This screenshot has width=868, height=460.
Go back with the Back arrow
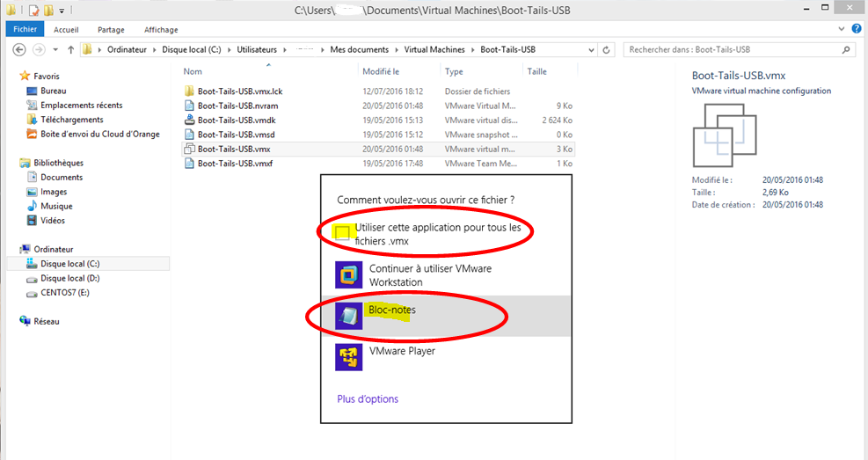coord(19,50)
